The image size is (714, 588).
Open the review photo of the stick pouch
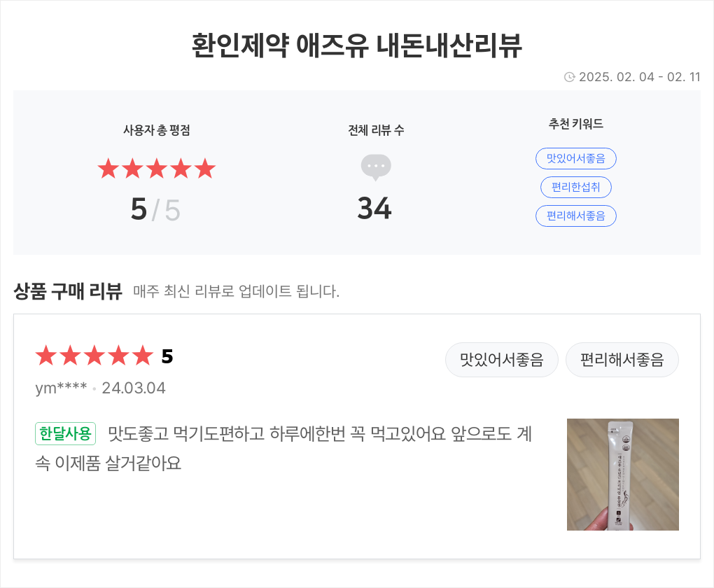pyautogui.click(x=622, y=474)
